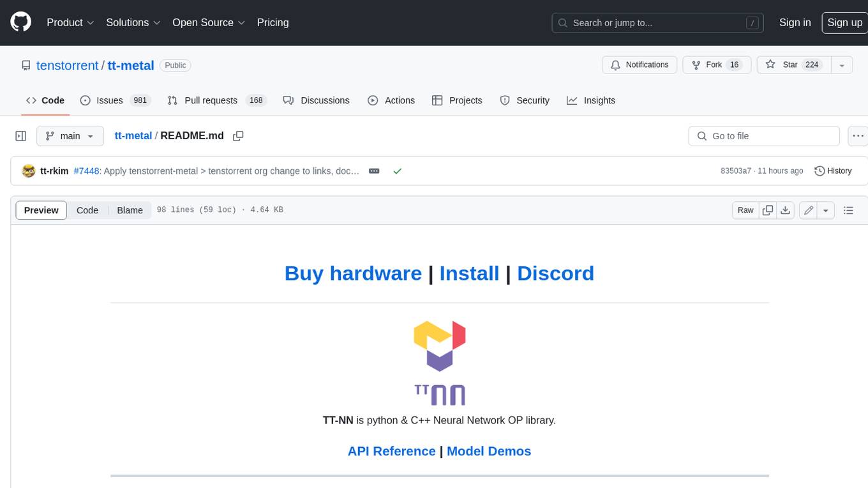
Task: Click the Sign in link
Action: click(795, 22)
